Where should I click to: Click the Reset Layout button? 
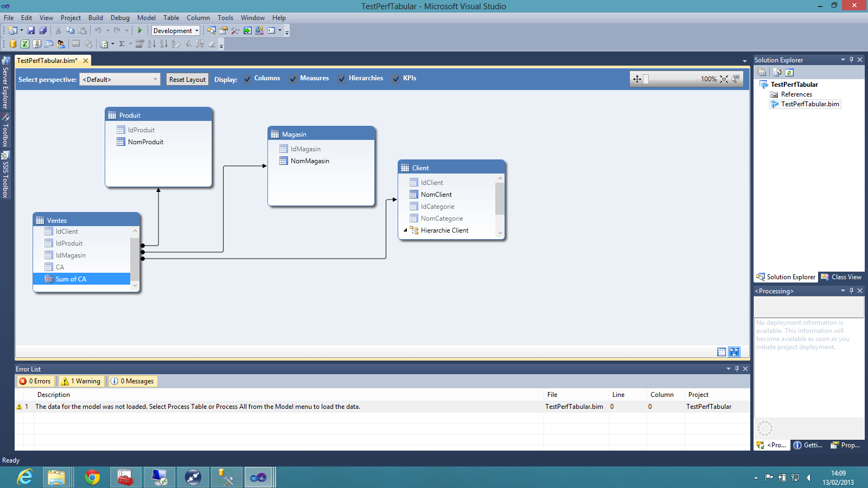[187, 80]
